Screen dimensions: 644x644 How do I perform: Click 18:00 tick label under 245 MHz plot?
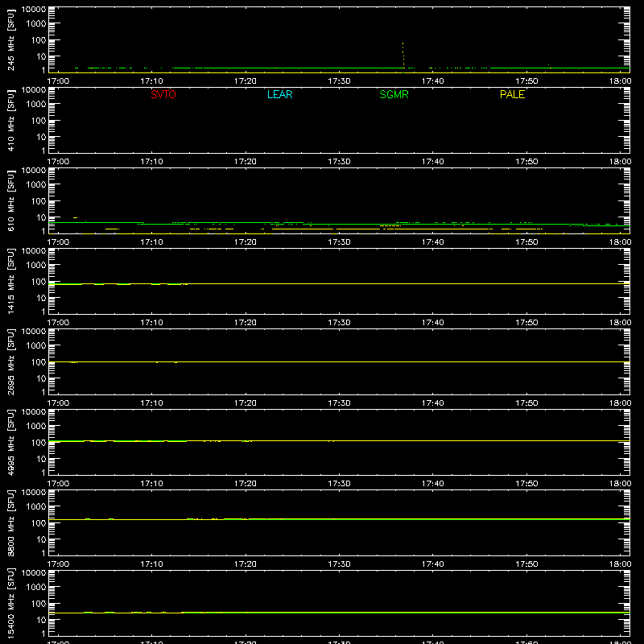(x=620, y=81)
